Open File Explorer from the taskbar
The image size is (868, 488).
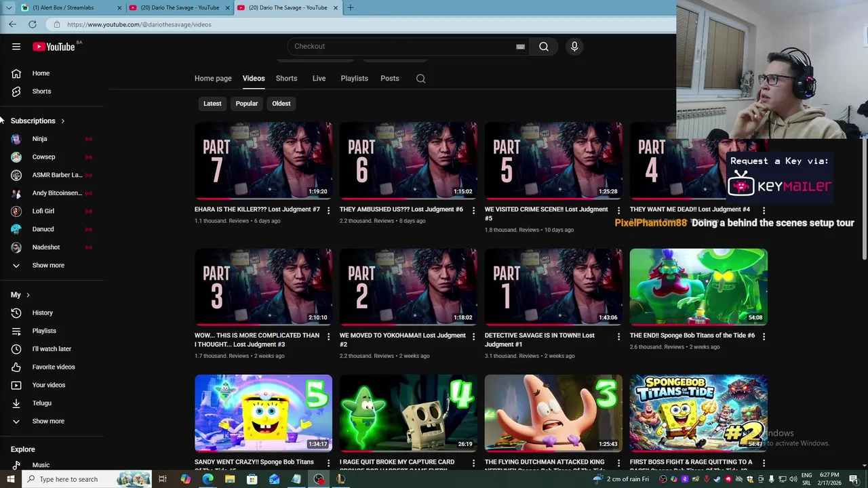click(x=230, y=479)
